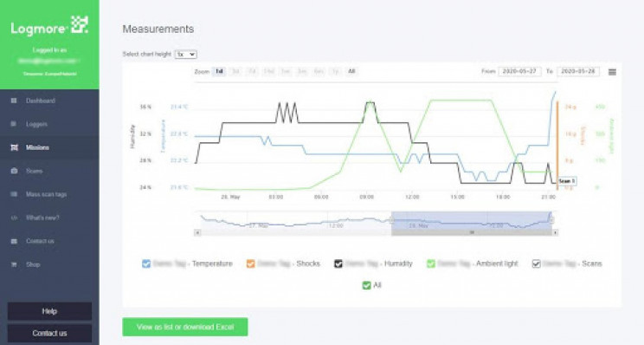Image resolution: width=644 pixels, height=345 pixels.
Task: Click the orange Scan 1 marker line
Action: (557, 145)
